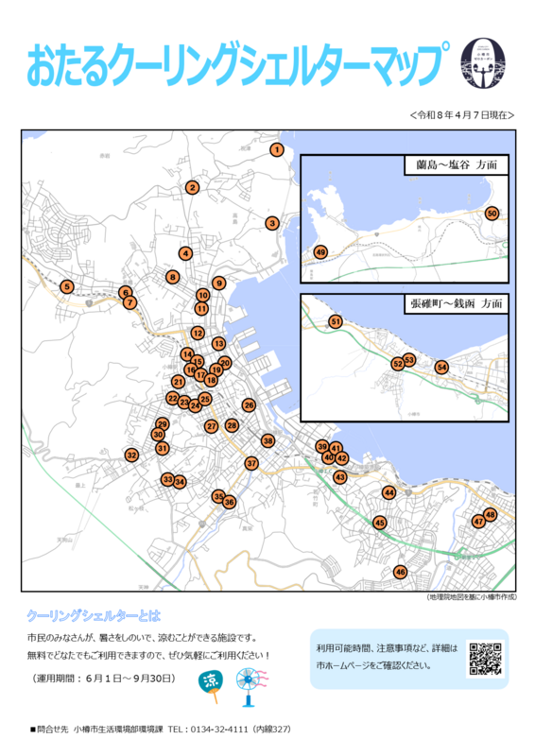This screenshot has width=535, height=756.
Task: Click map marker 37
Action: 251,463
